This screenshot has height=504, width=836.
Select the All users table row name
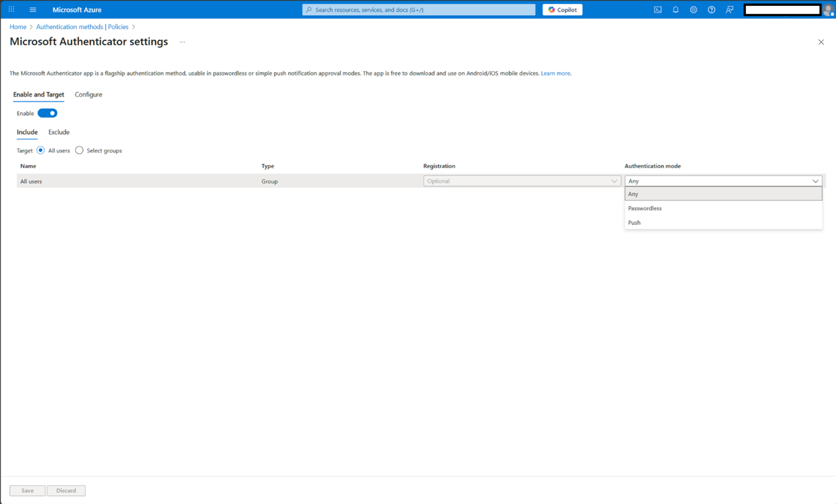tap(31, 181)
